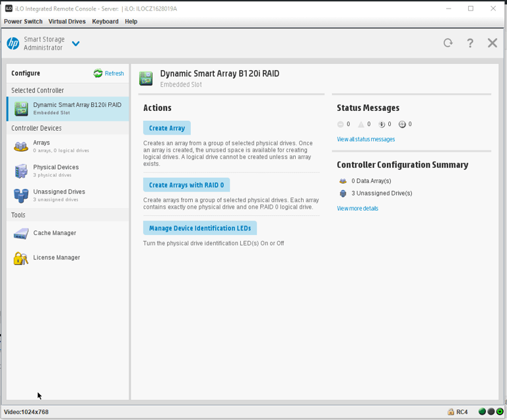Click the gray middle status indicator
507x420 pixels.
491,411
